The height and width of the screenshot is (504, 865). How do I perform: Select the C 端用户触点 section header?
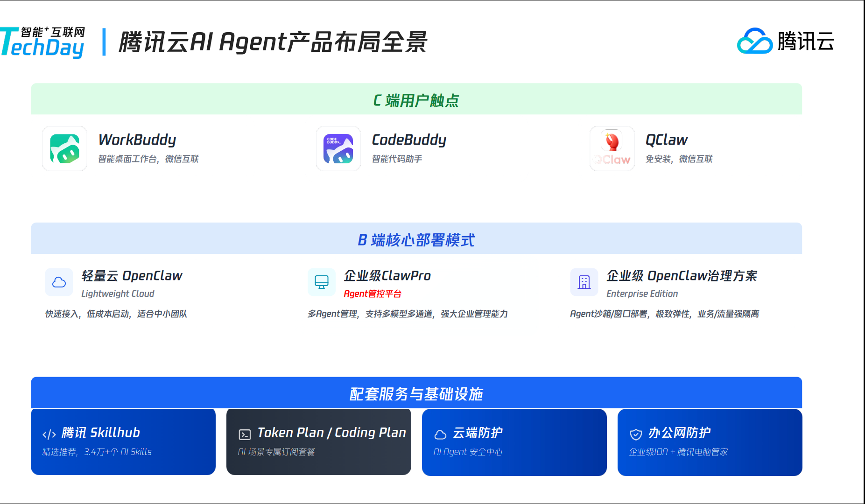pos(416,99)
